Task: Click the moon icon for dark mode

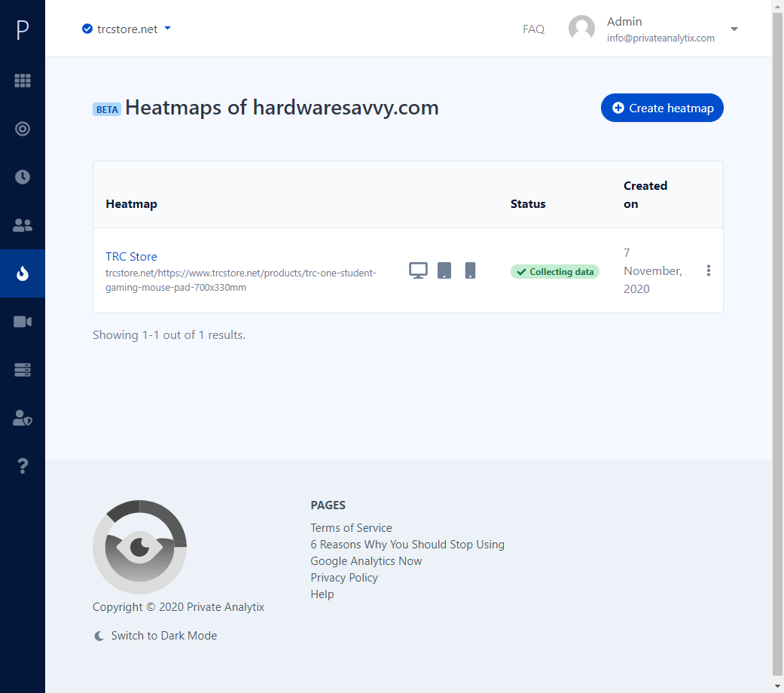Action: [x=99, y=636]
